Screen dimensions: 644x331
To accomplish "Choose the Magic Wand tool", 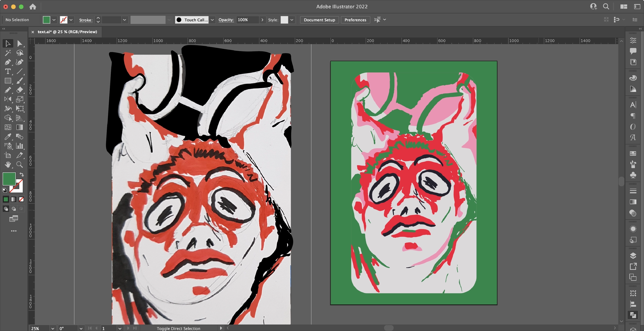I will [x=8, y=53].
